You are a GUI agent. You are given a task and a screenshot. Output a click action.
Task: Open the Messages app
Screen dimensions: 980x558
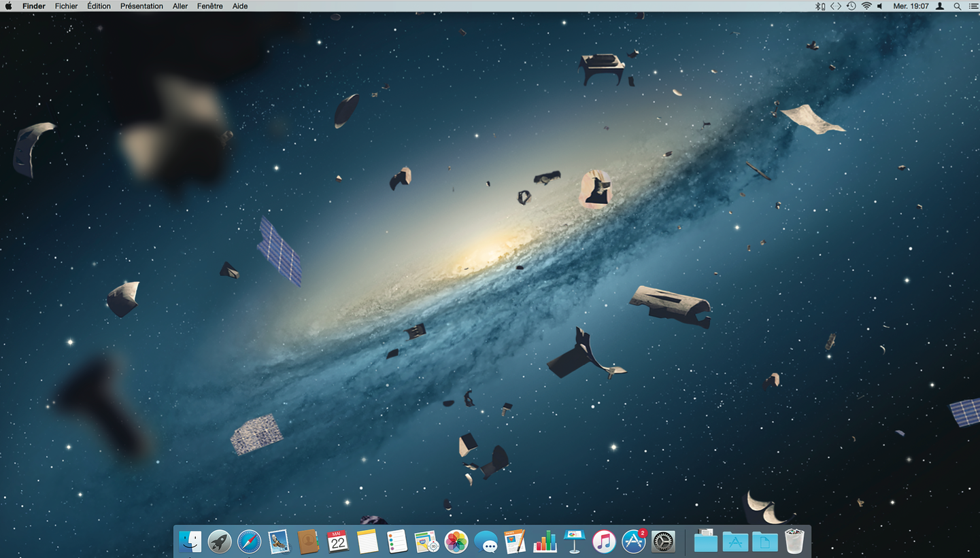(486, 542)
